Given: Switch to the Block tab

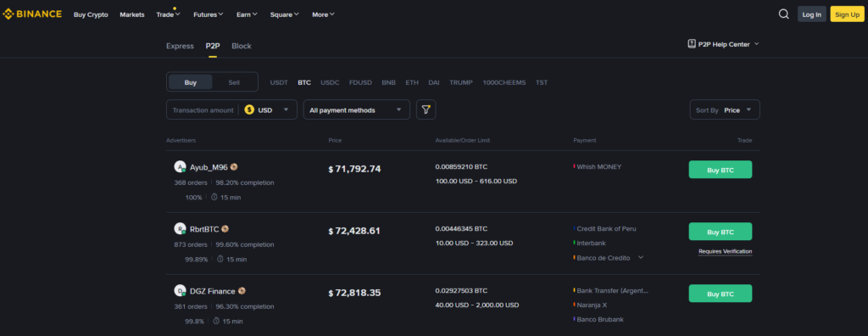Looking at the screenshot, I should coord(242,46).
